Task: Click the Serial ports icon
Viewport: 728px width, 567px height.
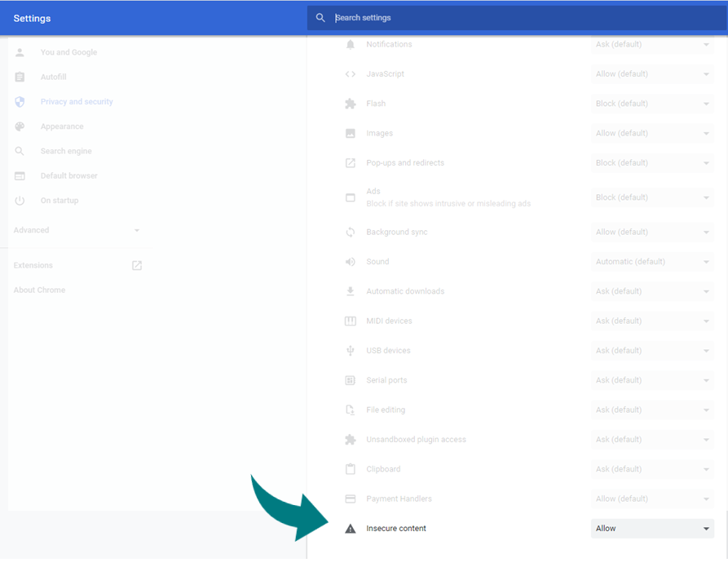Action: (x=351, y=381)
